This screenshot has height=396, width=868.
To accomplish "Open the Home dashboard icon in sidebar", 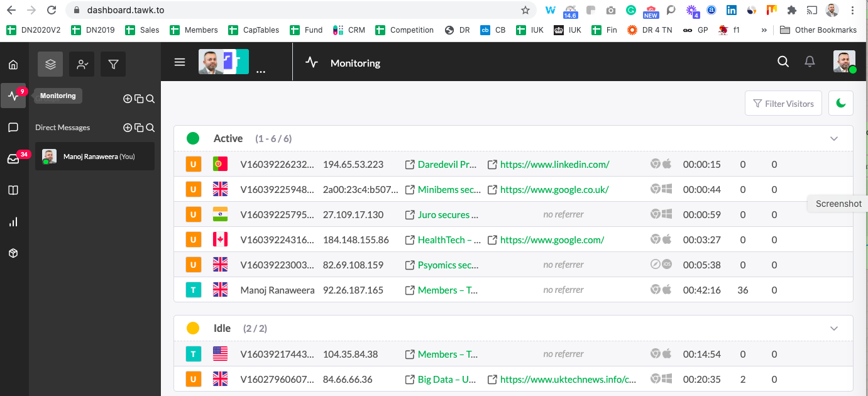I will pyautogui.click(x=13, y=65).
